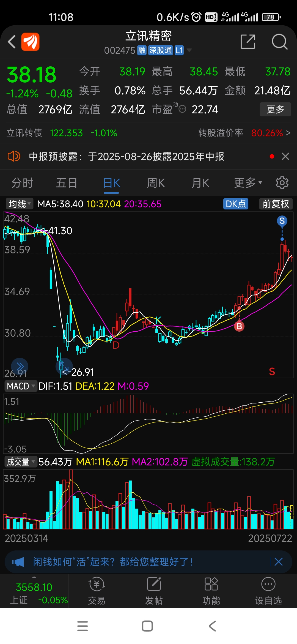The height and width of the screenshot is (644, 297).
Task: Tap the MA5:38.40 label
Action: click(60, 204)
